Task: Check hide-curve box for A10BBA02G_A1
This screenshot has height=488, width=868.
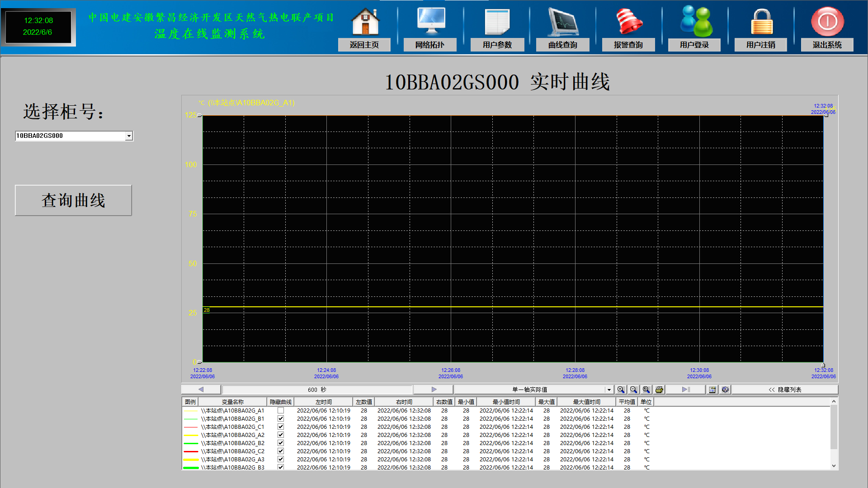Action: pyautogui.click(x=281, y=411)
